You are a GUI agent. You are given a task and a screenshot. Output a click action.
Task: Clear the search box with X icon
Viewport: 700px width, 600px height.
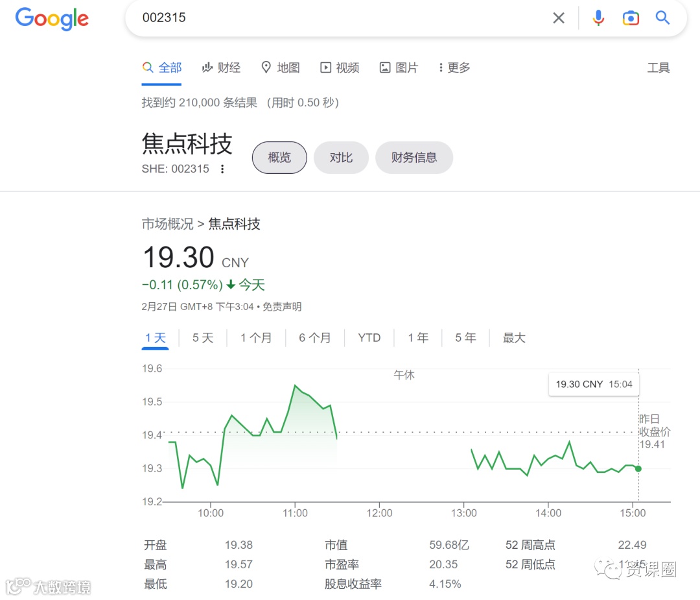(x=559, y=18)
